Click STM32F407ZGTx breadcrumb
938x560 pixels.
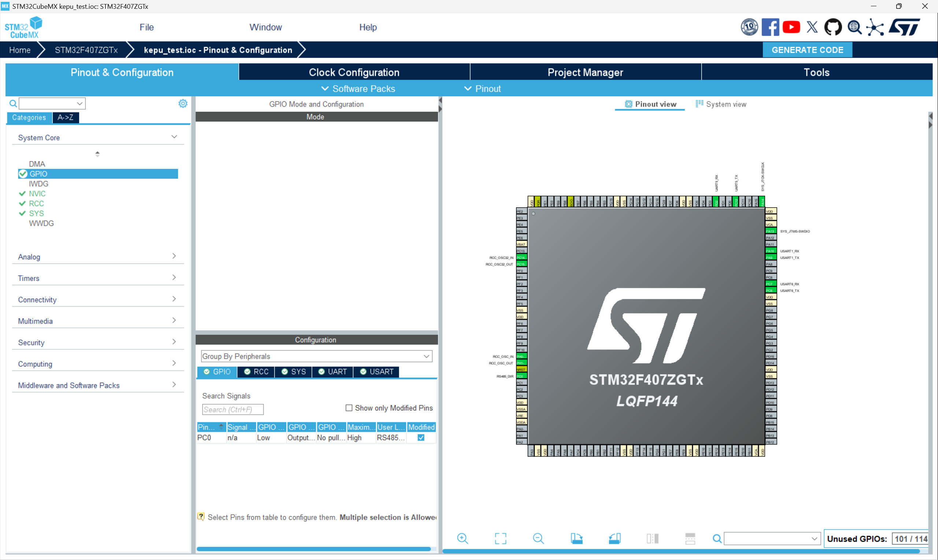[86, 50]
